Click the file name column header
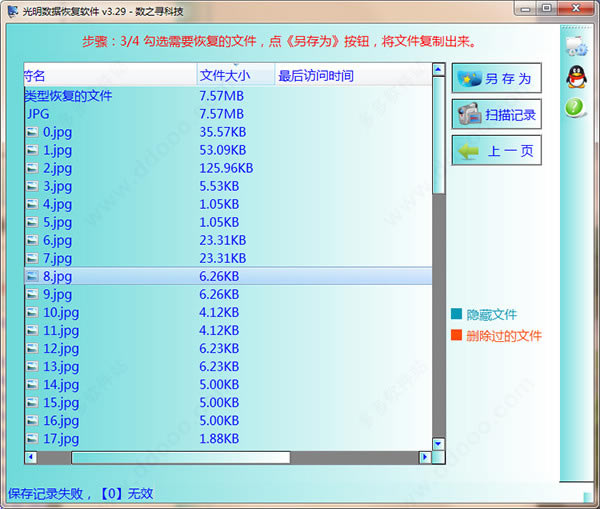Image resolution: width=600 pixels, height=509 pixels. pos(111,75)
